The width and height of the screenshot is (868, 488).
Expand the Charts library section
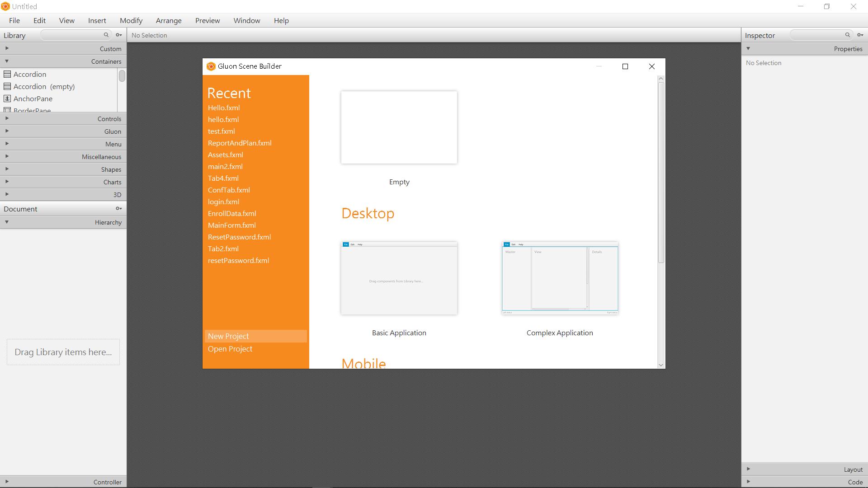(7, 182)
